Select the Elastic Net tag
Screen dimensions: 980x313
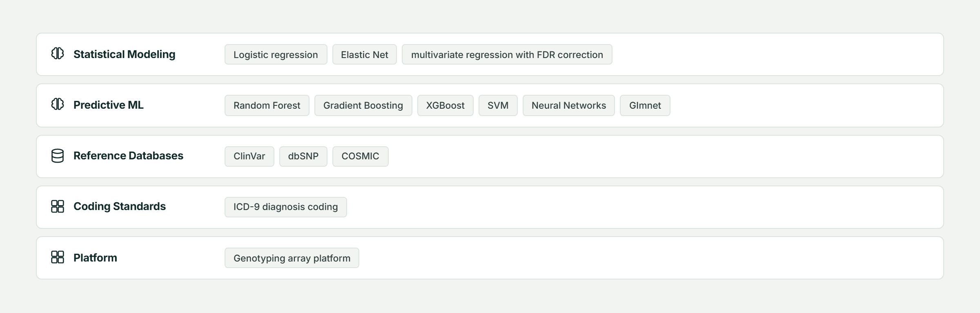pyautogui.click(x=364, y=54)
